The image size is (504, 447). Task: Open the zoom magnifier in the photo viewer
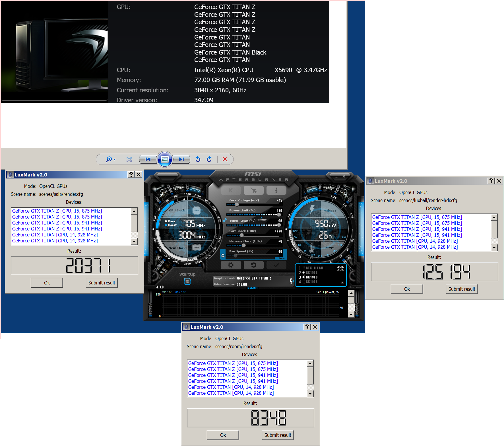pos(110,159)
